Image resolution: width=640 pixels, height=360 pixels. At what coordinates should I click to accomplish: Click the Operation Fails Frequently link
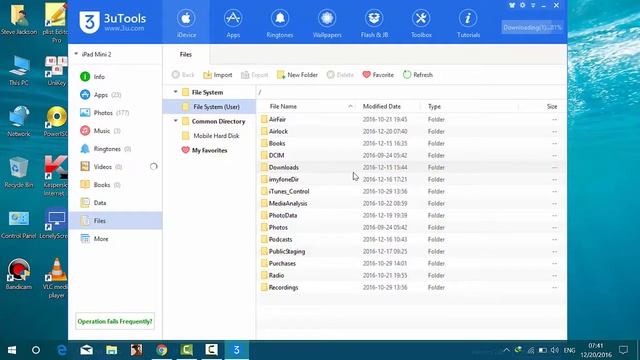pyautogui.click(x=115, y=321)
